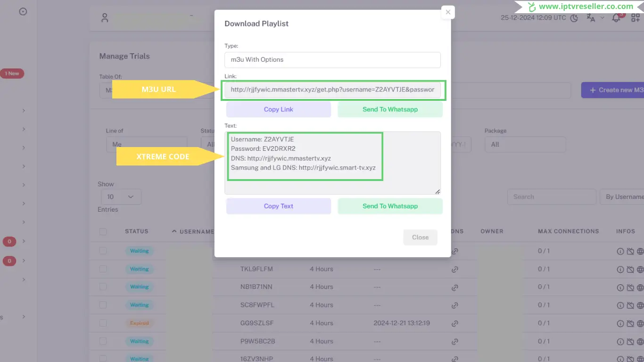The image size is (644, 362).
Task: Open the apps grid shortcut icon
Action: (x=635, y=18)
